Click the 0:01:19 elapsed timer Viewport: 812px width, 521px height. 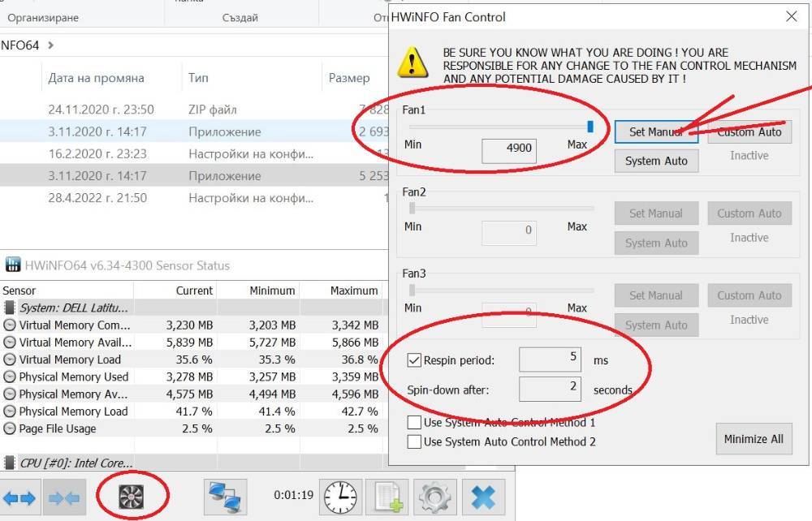294,495
